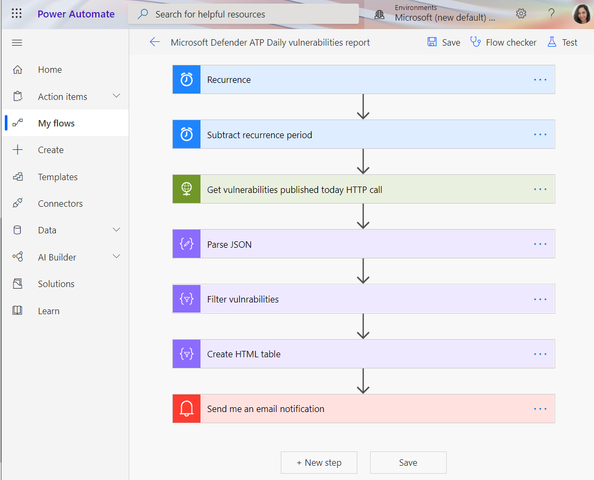The image size is (594, 480).
Task: Click the Data cylinder icon
Action: (x=17, y=230)
